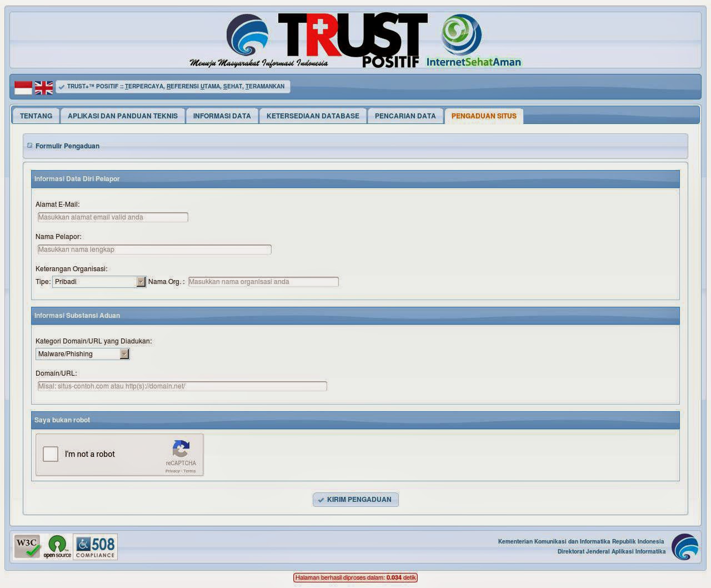Switch to the INFORMASI DATA tab
Image resolution: width=711 pixels, height=588 pixels.
[x=222, y=116]
